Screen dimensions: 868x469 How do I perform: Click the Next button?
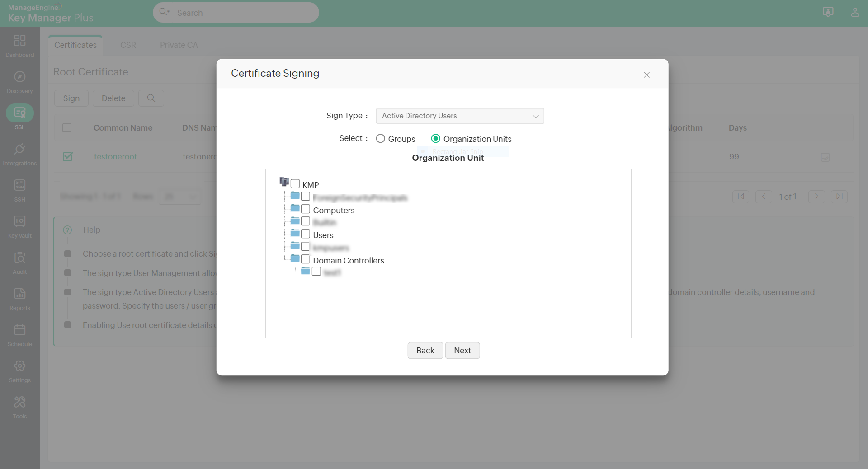click(x=462, y=351)
